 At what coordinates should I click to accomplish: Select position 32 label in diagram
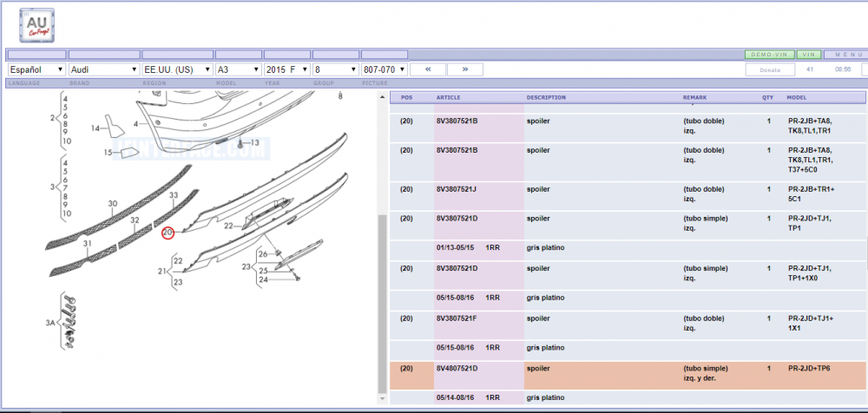135,220
